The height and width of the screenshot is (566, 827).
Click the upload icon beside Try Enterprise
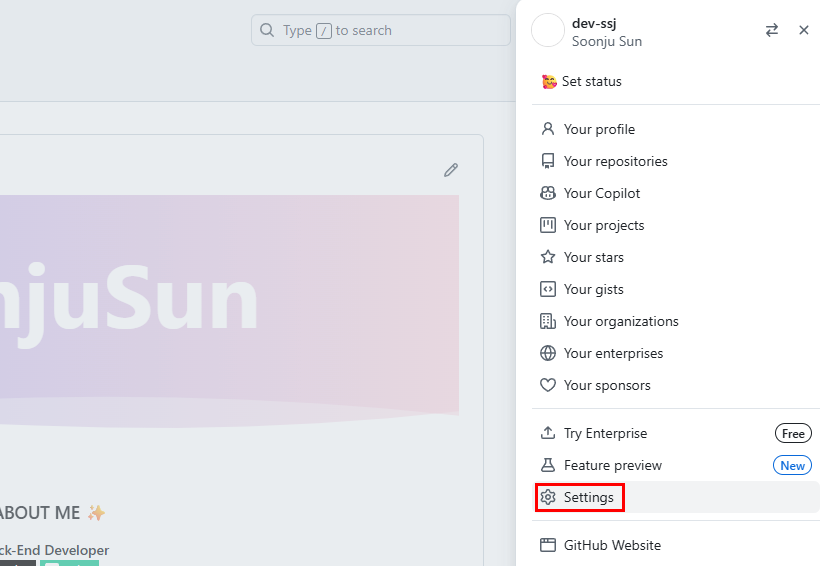tap(548, 433)
